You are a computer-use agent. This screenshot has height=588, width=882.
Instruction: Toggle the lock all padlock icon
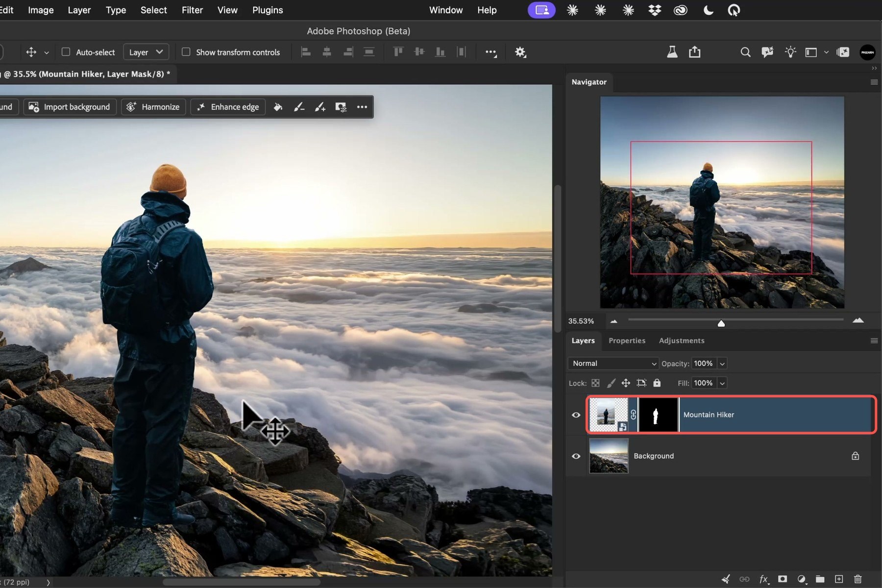click(657, 383)
